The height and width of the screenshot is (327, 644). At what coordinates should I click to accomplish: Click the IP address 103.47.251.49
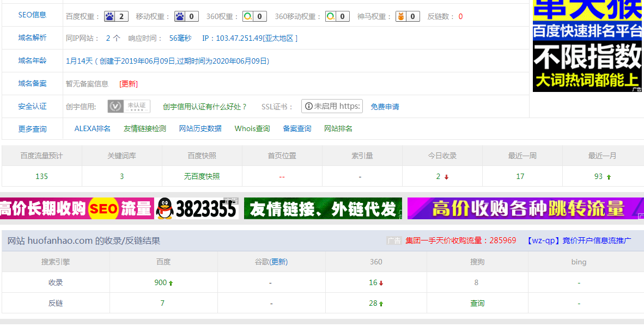(238, 38)
